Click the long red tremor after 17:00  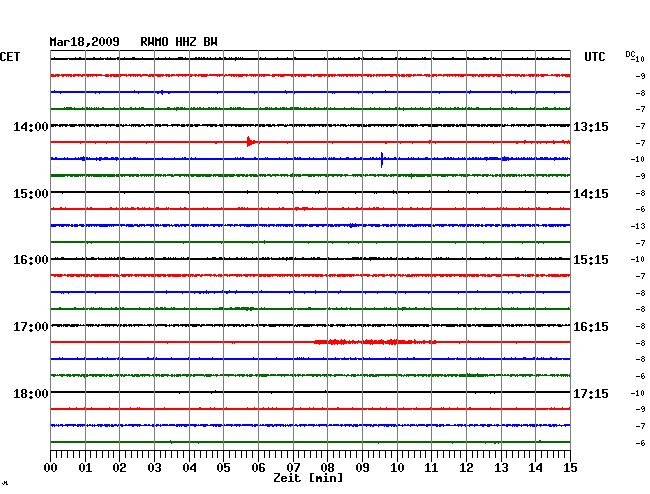[375, 342]
